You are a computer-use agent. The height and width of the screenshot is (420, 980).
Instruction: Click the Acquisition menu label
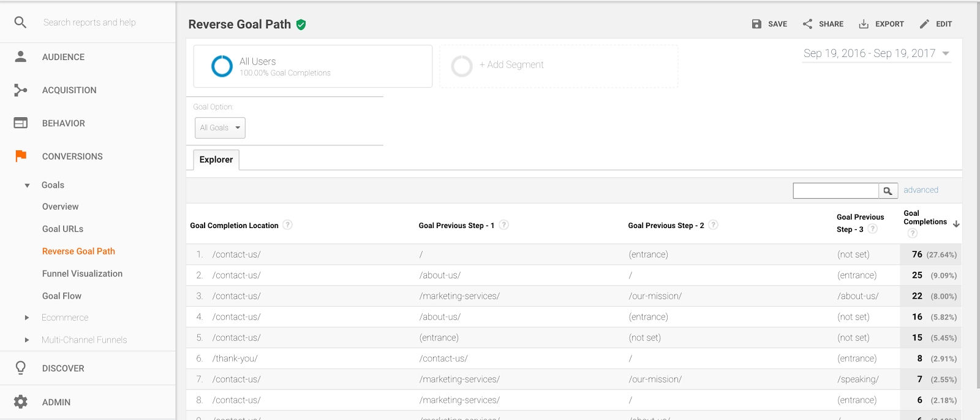pos(69,90)
